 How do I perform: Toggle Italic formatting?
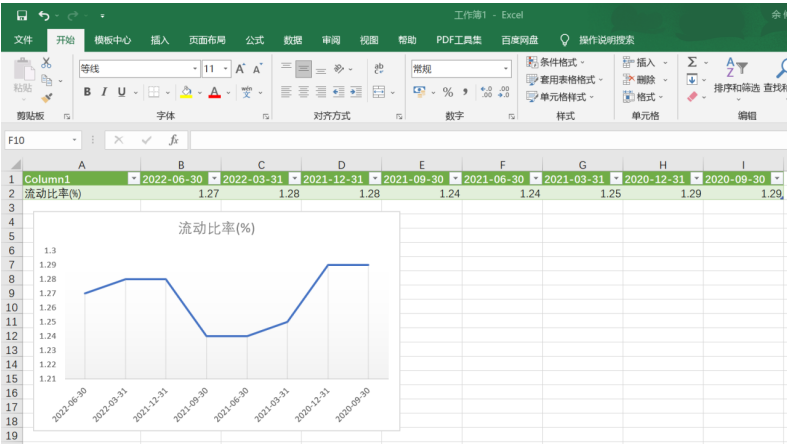click(105, 91)
